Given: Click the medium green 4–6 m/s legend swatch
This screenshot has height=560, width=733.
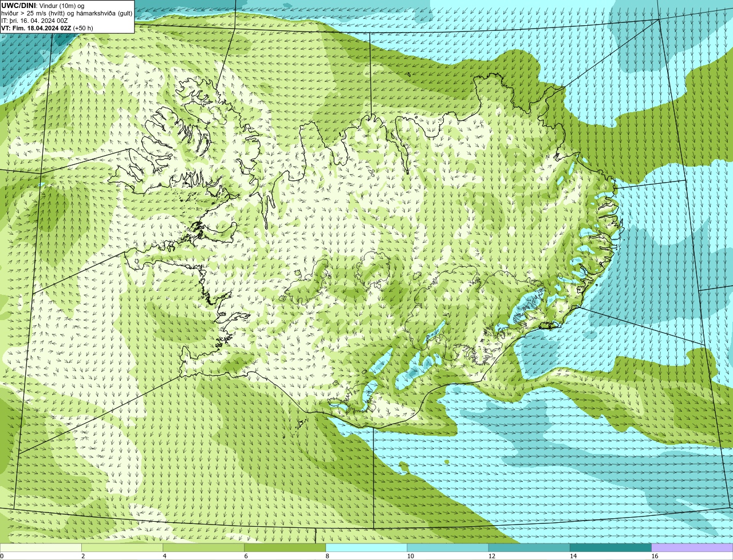Looking at the screenshot, I should pos(203,547).
